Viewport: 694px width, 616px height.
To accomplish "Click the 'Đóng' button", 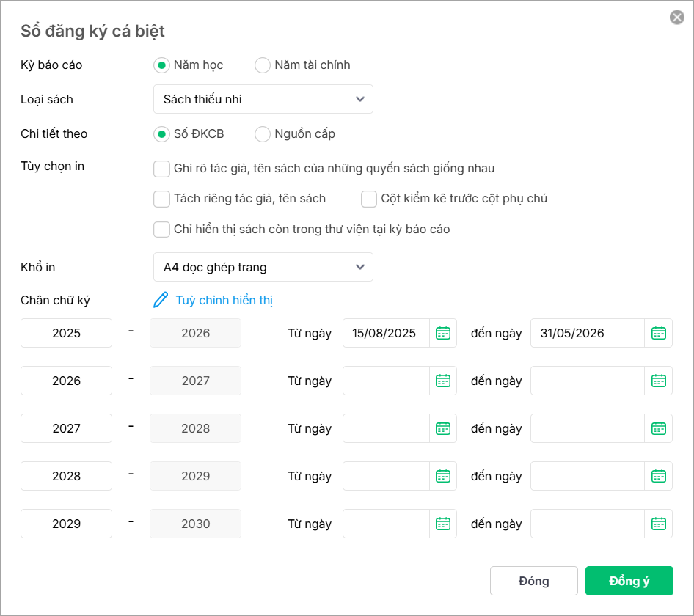I will pyautogui.click(x=533, y=581).
